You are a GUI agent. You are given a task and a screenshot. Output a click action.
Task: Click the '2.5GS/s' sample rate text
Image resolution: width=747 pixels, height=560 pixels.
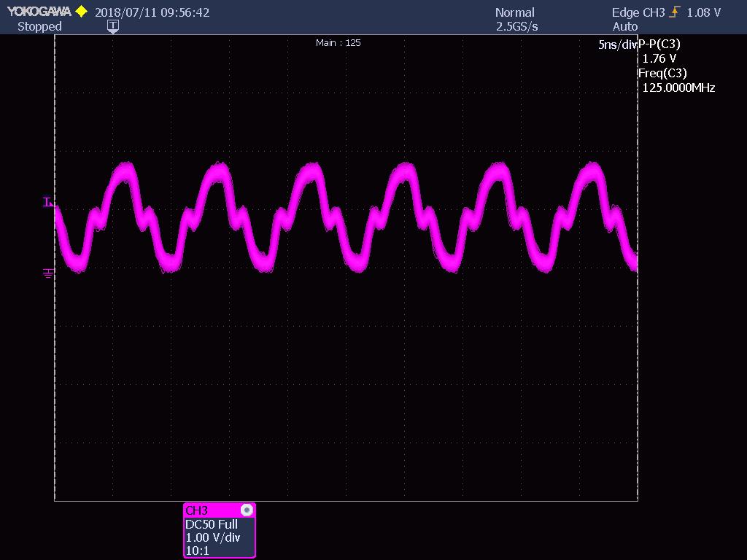click(x=517, y=27)
